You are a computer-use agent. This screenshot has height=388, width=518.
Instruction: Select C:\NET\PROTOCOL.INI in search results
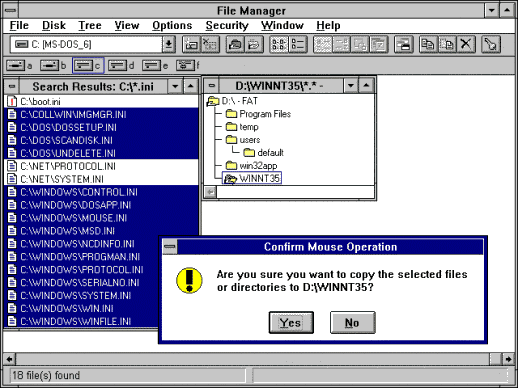click(x=101, y=166)
